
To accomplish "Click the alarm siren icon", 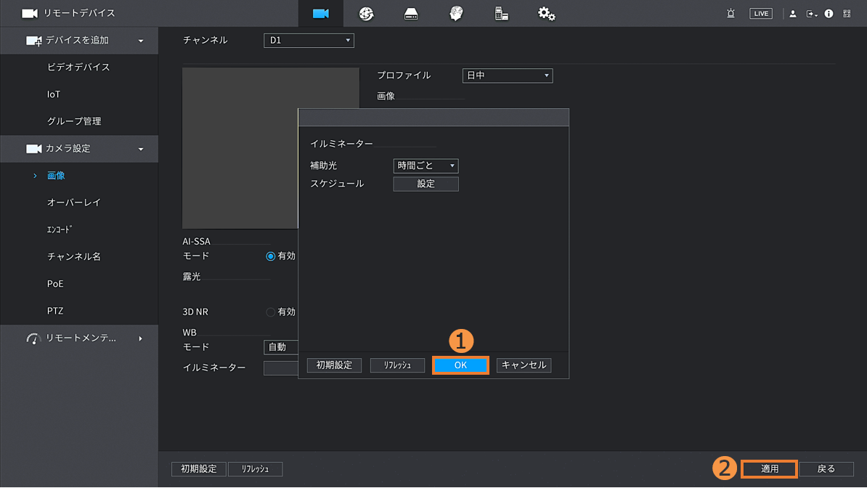I will pos(730,14).
